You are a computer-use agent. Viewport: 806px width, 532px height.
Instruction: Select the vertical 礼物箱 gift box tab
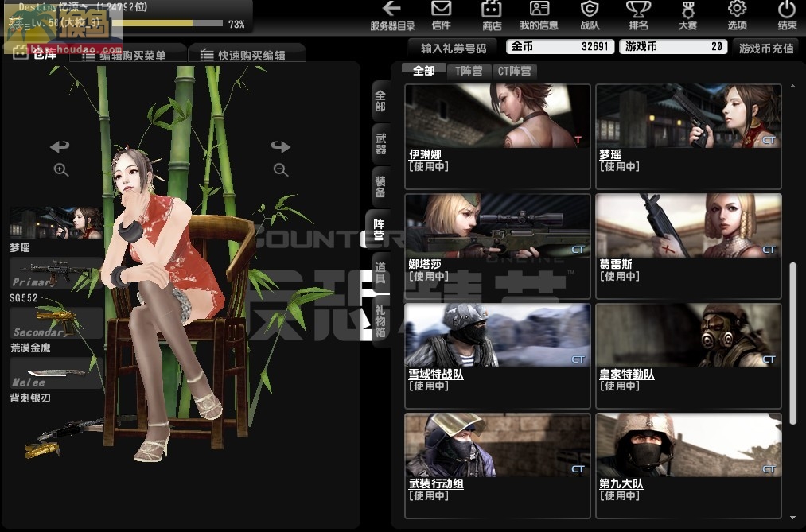(x=380, y=321)
